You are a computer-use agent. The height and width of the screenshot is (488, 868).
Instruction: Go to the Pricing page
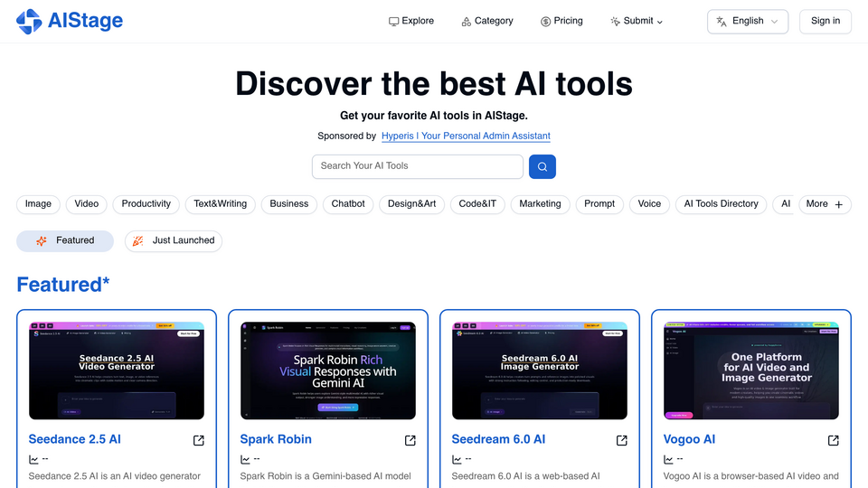(x=561, y=21)
